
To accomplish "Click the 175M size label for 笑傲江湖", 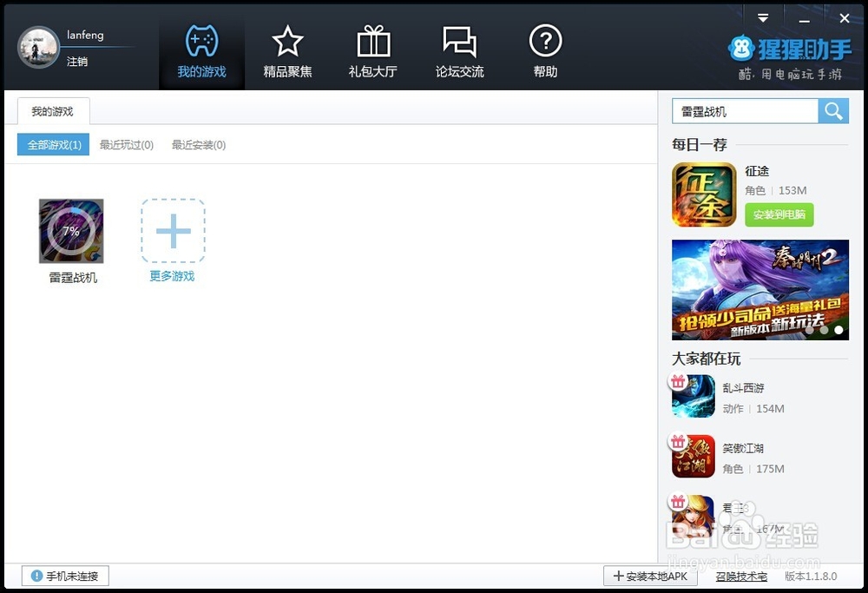I will (x=770, y=469).
